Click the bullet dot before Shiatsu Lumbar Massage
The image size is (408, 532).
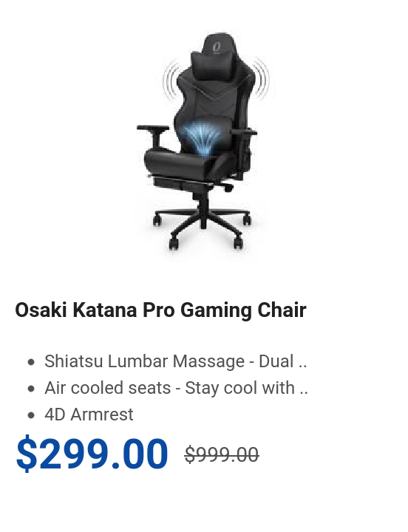pyautogui.click(x=31, y=361)
